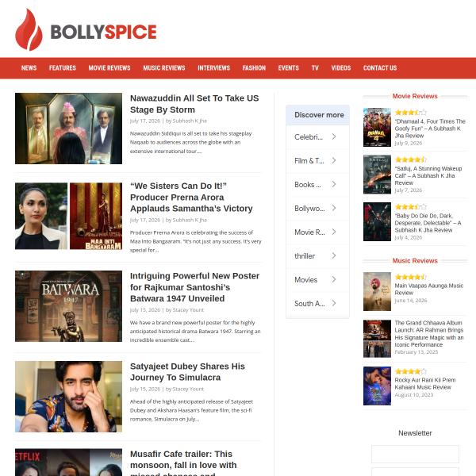Open Nawazuddin All Set To Take US Stage headline
476x476 pixels.
[x=194, y=104]
